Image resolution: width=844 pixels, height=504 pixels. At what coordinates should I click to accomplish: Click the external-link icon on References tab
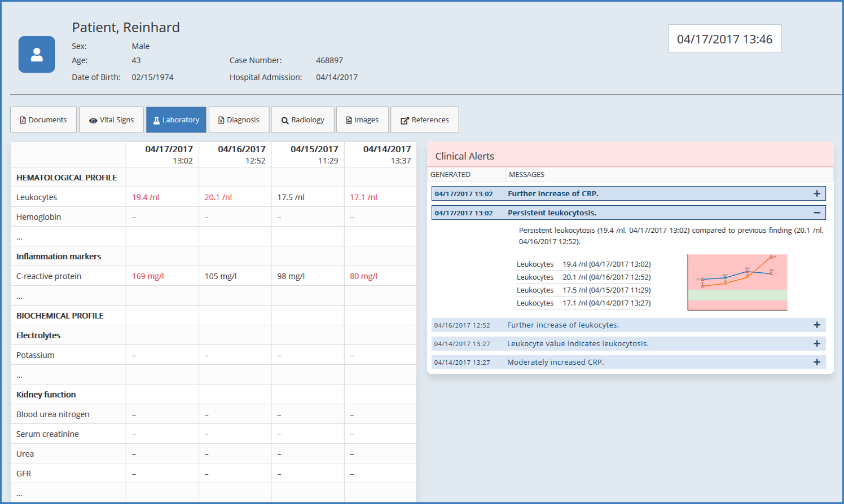pos(405,120)
